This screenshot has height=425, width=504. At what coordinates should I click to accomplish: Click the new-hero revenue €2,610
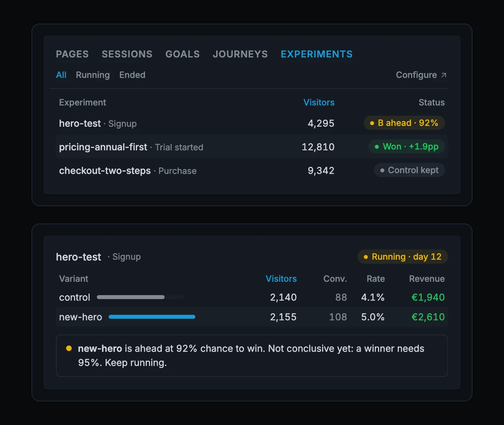point(428,317)
